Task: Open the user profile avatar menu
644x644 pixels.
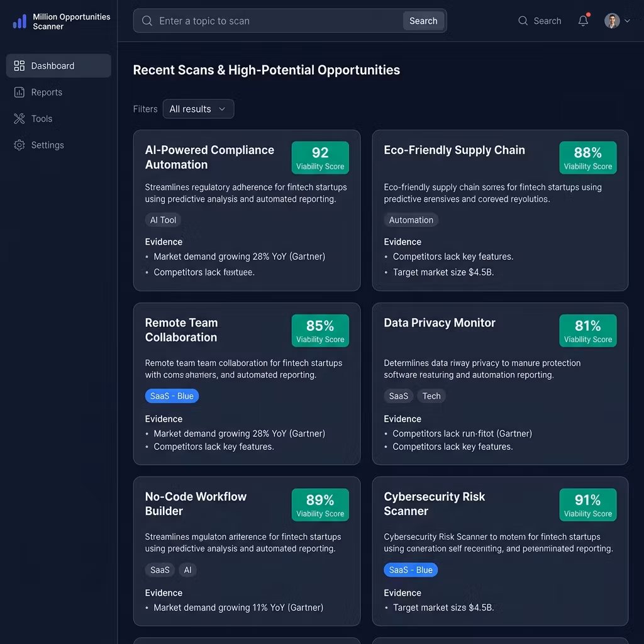Action: [x=611, y=21]
